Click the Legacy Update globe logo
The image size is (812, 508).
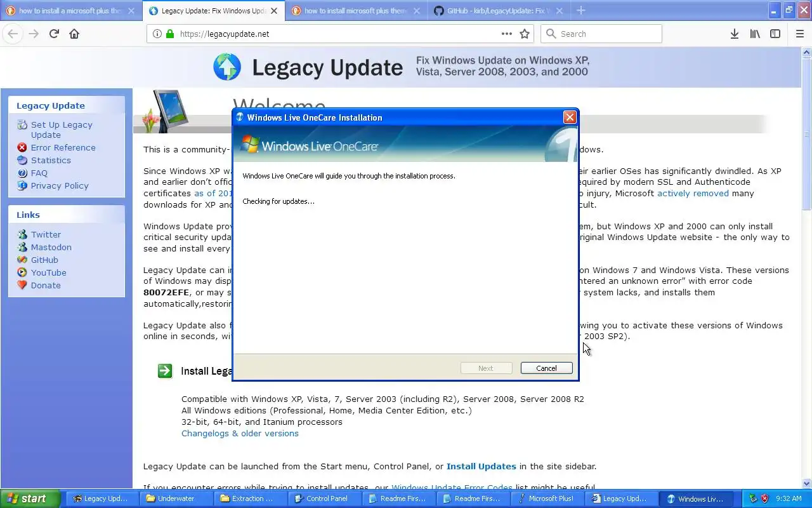click(227, 67)
